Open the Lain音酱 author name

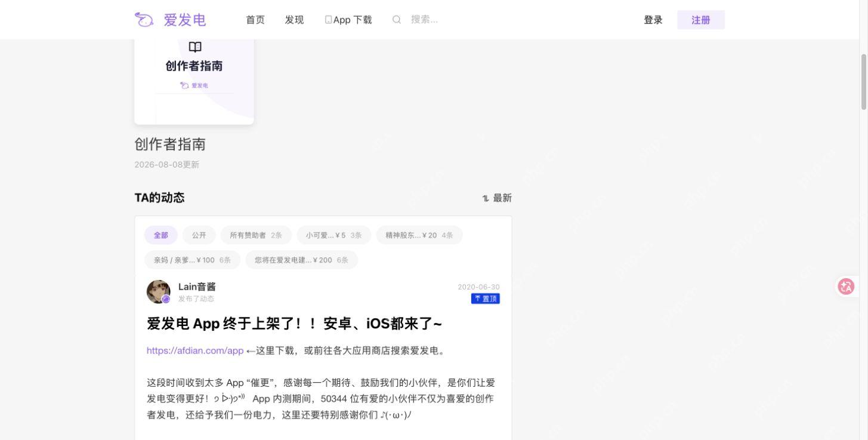point(197,287)
